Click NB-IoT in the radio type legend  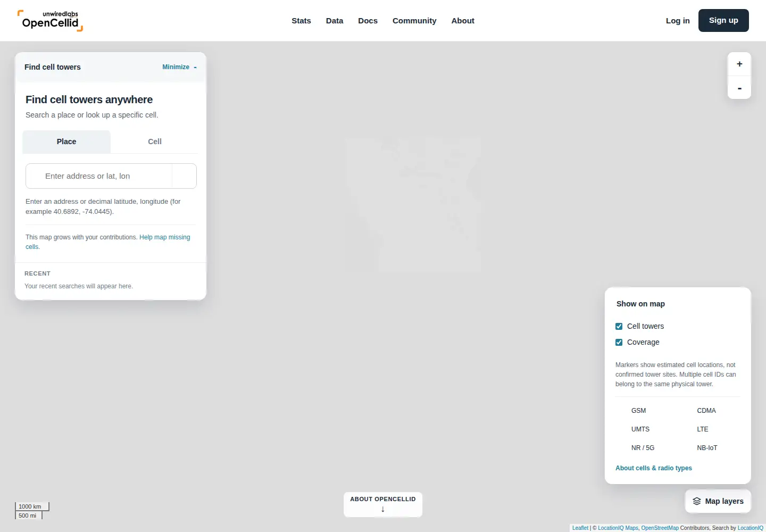click(x=707, y=448)
